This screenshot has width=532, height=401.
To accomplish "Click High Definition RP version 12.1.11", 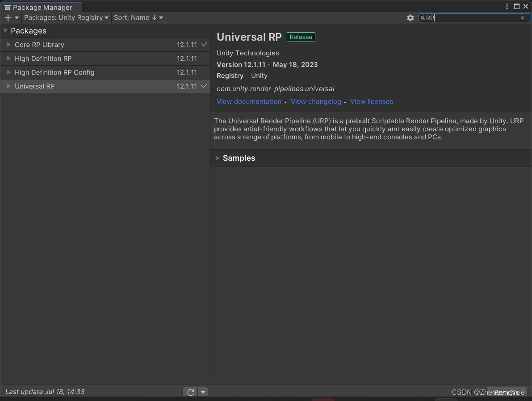I will [x=187, y=58].
